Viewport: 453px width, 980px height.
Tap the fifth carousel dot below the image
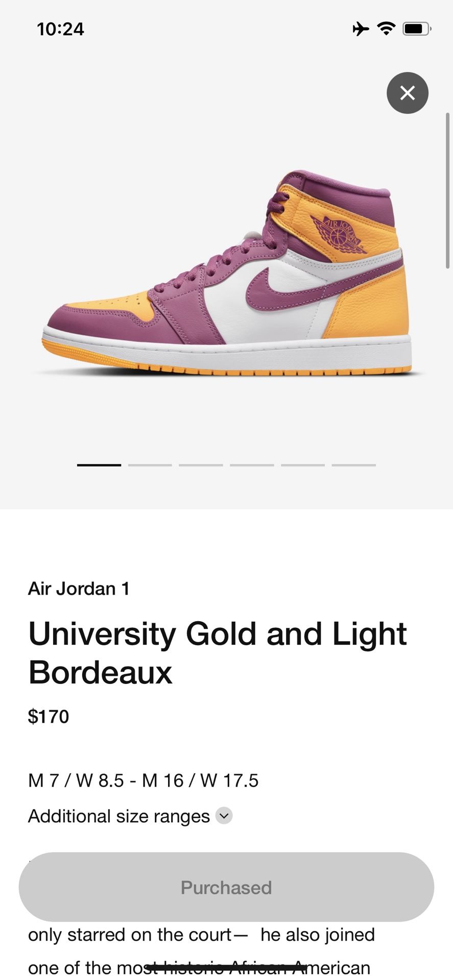pyautogui.click(x=303, y=465)
